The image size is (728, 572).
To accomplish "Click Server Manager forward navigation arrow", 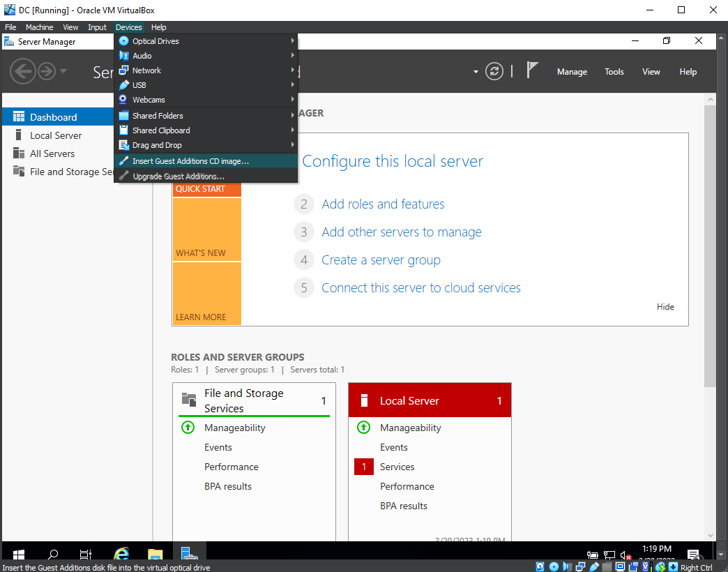I will [47, 71].
